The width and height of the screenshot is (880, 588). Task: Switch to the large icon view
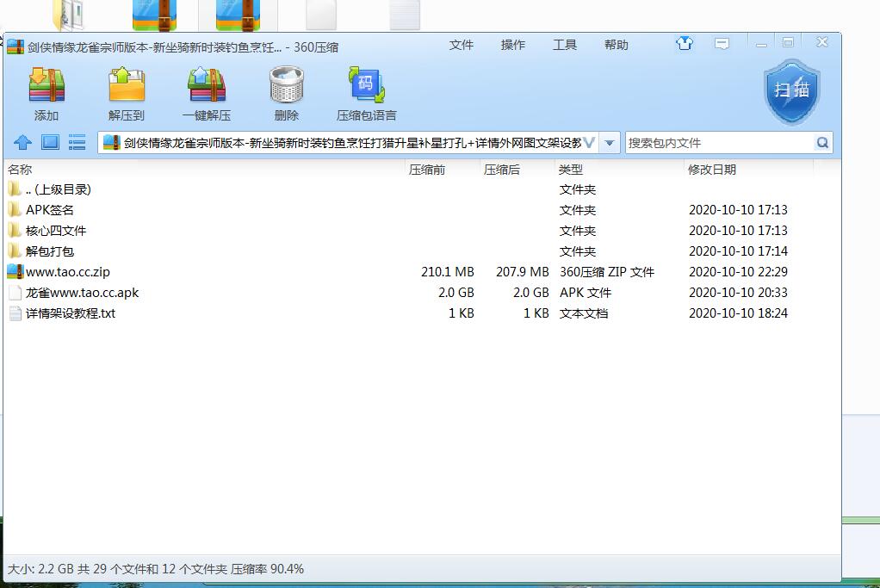point(50,143)
